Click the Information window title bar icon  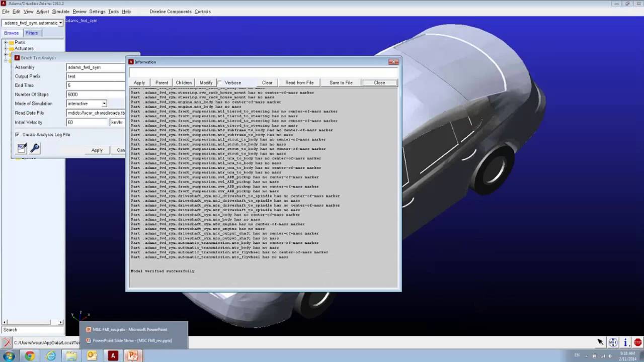(x=131, y=62)
